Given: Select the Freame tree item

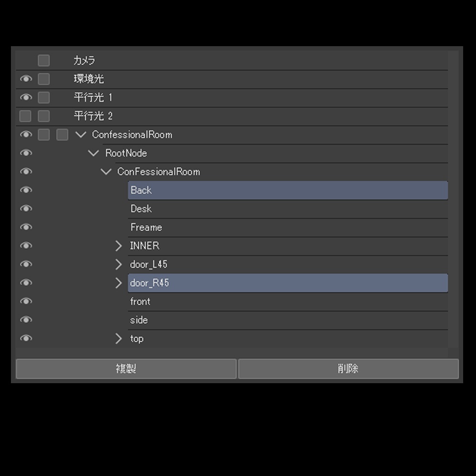Looking at the screenshot, I should coord(146,228).
